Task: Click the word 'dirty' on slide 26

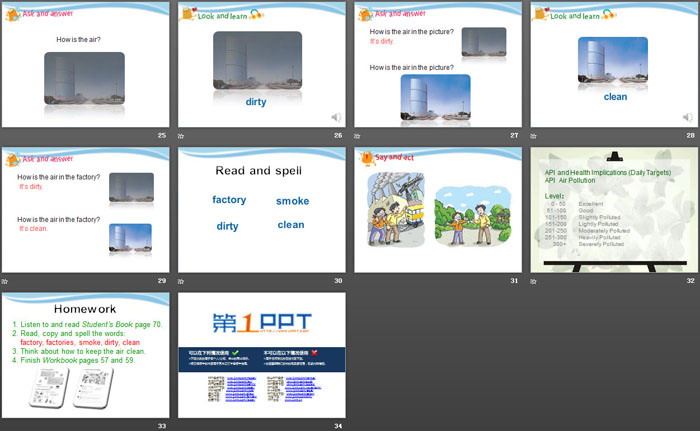Action: click(256, 102)
